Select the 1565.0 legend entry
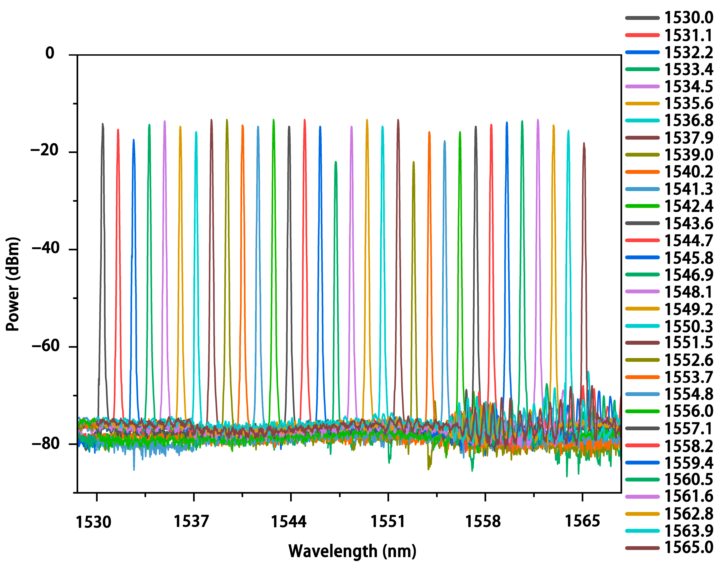 (x=689, y=548)
